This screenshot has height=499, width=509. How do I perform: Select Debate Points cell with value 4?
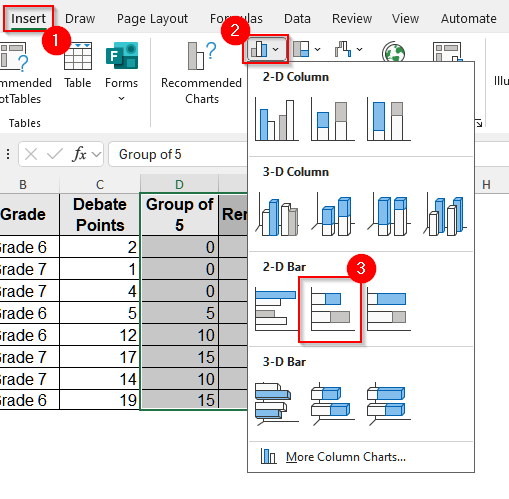coord(100,291)
